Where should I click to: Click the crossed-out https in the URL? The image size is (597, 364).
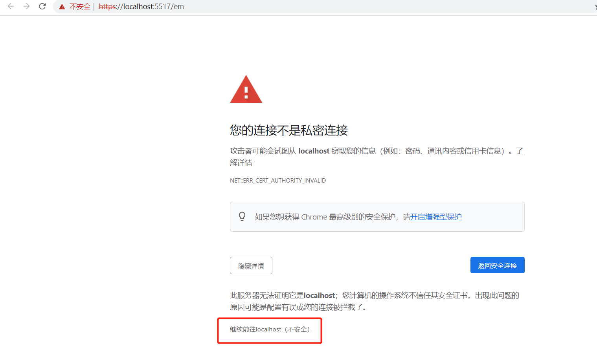coord(107,6)
